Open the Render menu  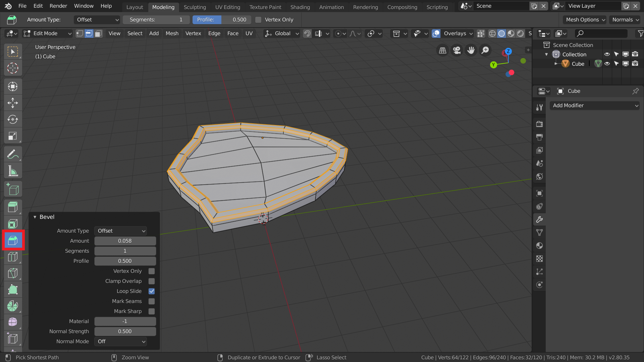(x=58, y=6)
